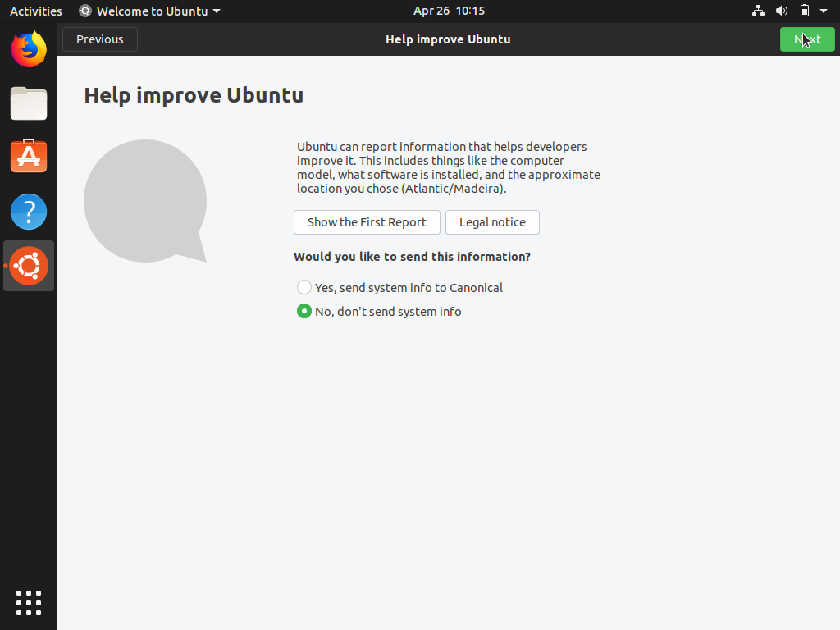Viewport: 840px width, 630px height.
Task: Open the clock calendar Apr 26 10:15
Action: pyautogui.click(x=449, y=11)
